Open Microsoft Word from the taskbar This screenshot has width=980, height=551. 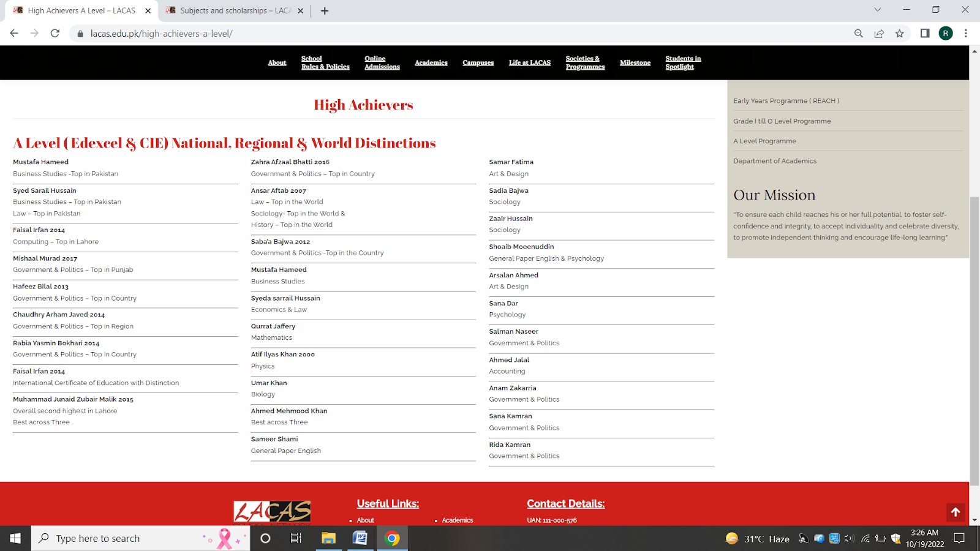coord(360,538)
